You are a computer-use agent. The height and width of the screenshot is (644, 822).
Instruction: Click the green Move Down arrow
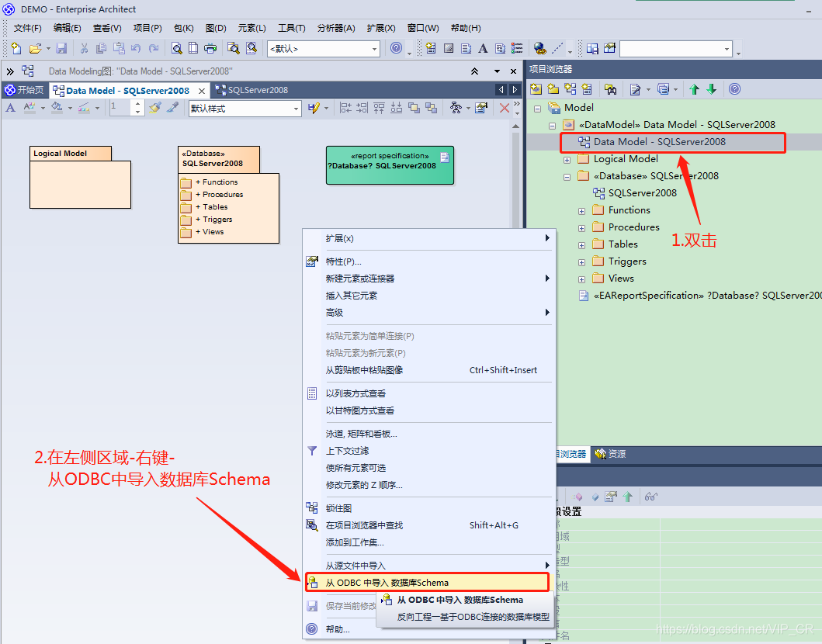[711, 89]
